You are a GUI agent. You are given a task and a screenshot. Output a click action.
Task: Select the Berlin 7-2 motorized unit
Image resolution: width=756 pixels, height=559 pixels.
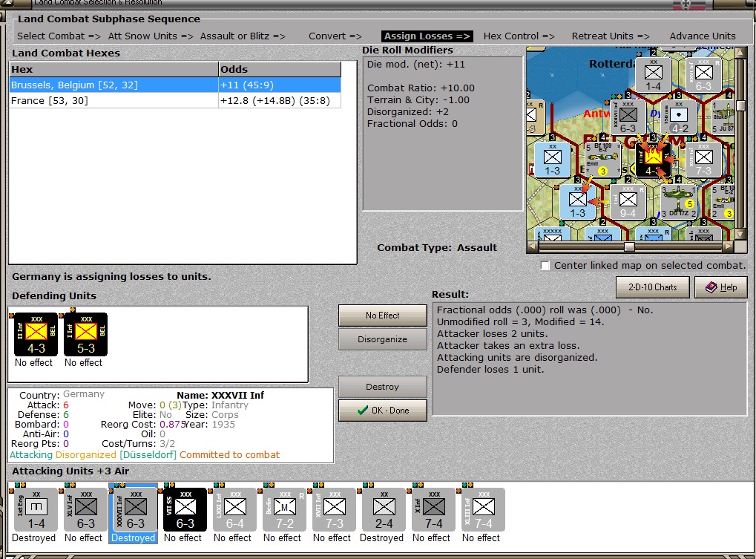[x=284, y=509]
